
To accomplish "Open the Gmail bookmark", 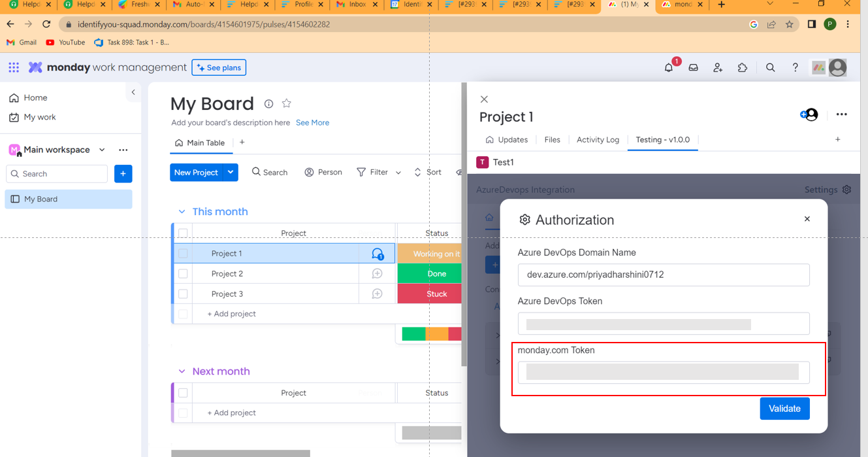I will click(22, 42).
